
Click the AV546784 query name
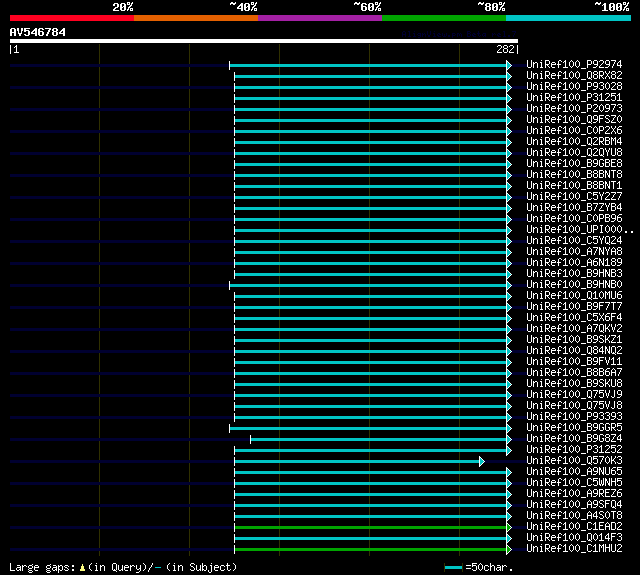tap(38, 32)
